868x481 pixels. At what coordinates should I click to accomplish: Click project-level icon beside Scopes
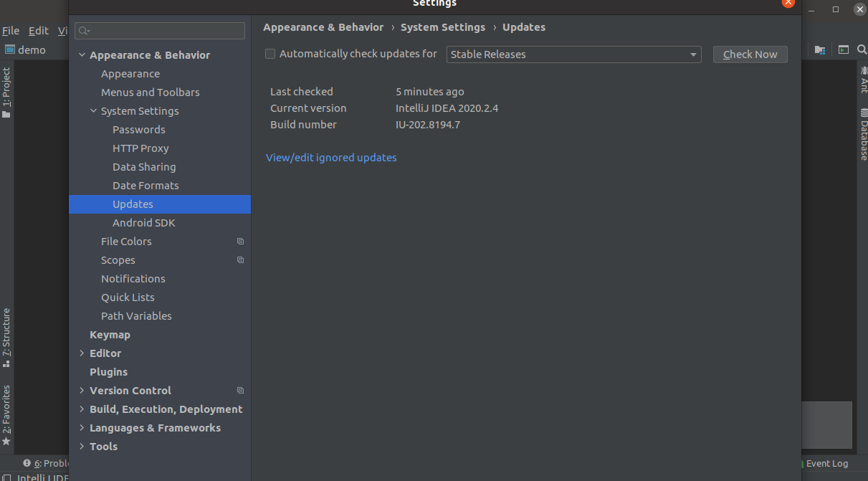click(240, 260)
